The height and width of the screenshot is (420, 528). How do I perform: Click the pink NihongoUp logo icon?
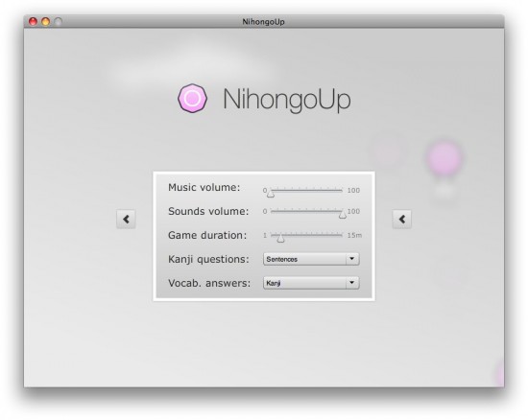[192, 98]
